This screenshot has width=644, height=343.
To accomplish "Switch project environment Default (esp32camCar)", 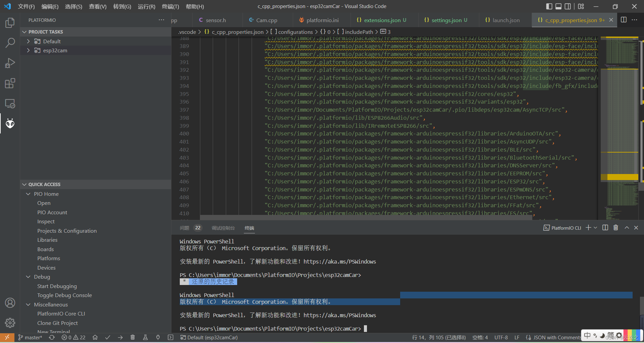I will [209, 337].
